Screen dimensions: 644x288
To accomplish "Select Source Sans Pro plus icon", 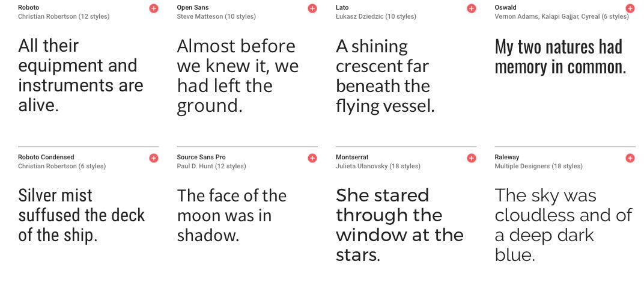I will [x=312, y=158].
